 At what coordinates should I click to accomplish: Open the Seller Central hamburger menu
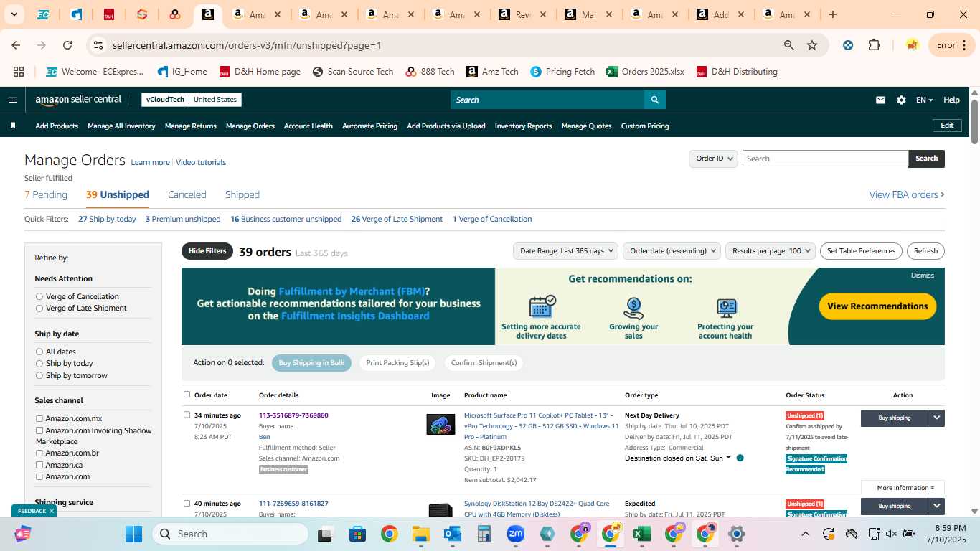[12, 100]
